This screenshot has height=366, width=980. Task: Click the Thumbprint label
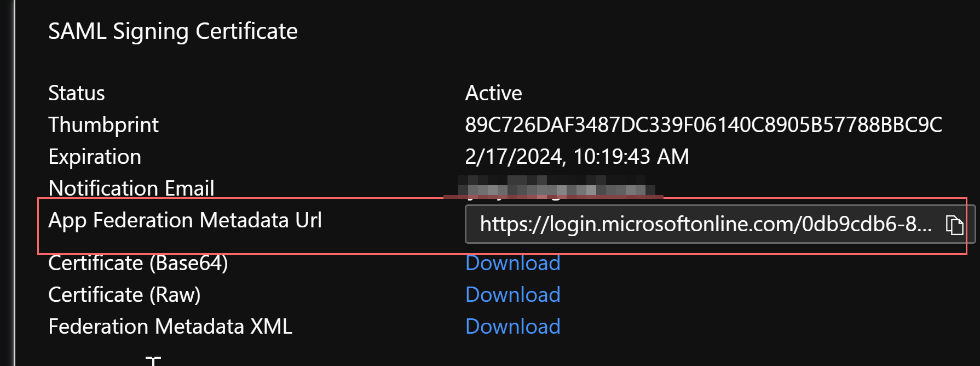(x=103, y=125)
